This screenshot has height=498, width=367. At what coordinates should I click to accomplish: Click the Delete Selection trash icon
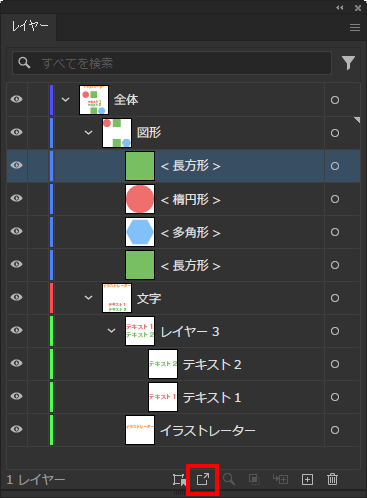(x=332, y=479)
